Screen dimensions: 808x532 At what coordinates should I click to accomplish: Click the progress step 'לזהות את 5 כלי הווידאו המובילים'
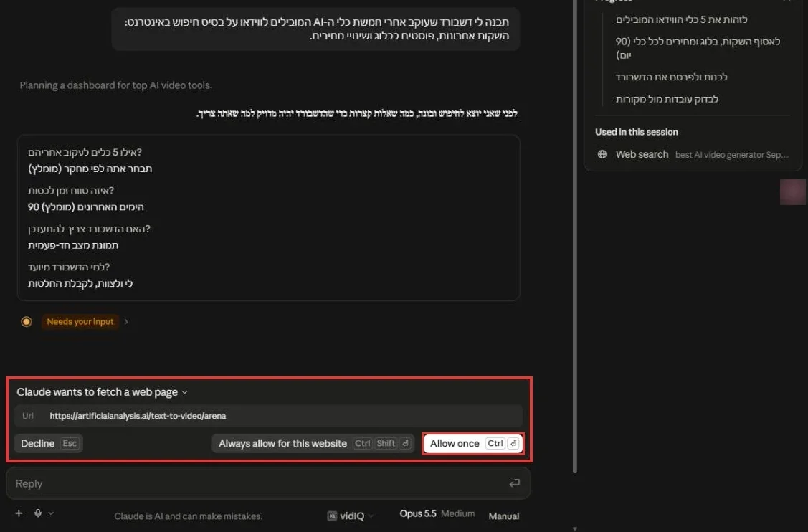[681, 19]
